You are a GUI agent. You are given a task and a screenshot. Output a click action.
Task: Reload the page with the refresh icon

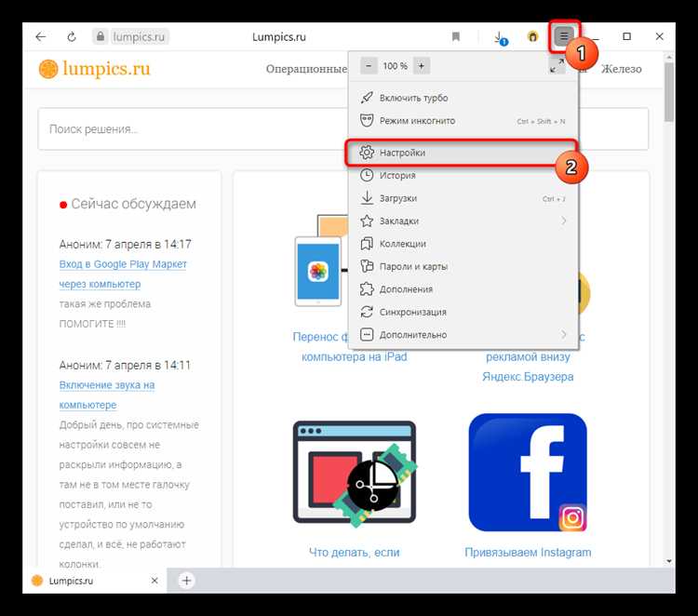tap(72, 37)
